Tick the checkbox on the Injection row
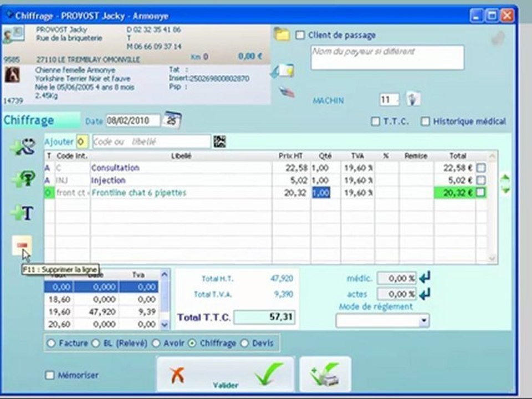 point(481,180)
